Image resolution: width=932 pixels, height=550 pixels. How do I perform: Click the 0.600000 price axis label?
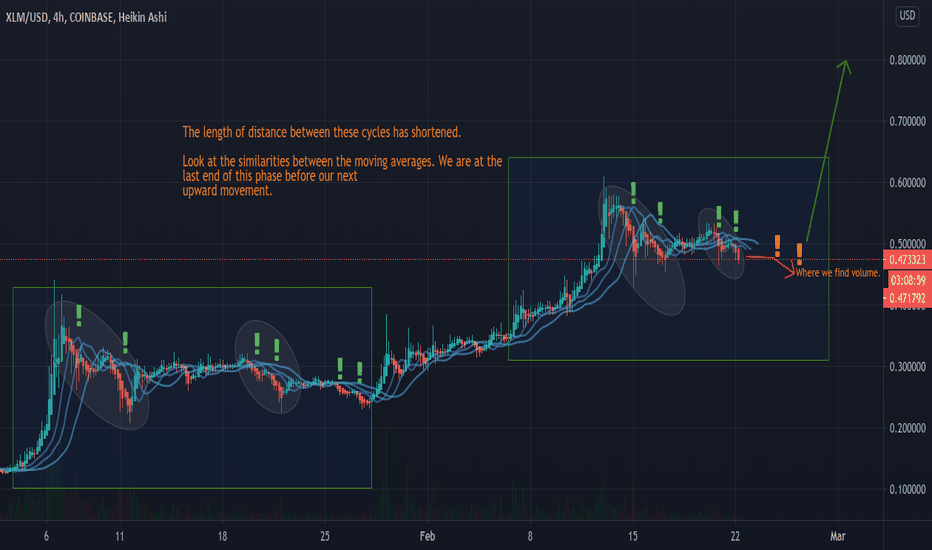907,183
